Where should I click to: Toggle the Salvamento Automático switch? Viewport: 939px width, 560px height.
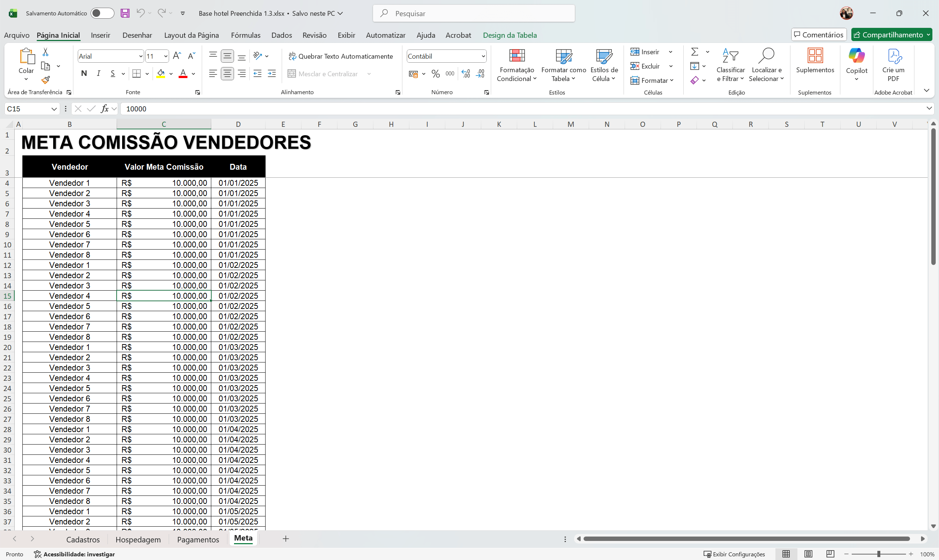pos(102,13)
